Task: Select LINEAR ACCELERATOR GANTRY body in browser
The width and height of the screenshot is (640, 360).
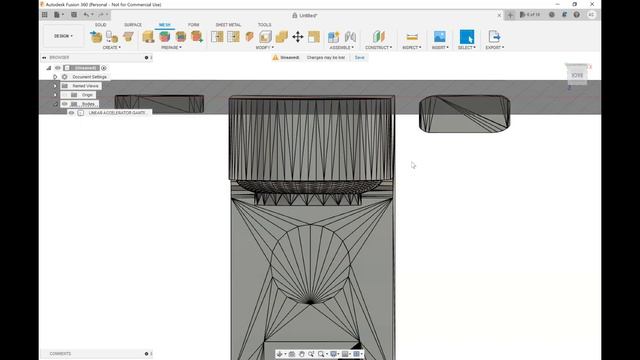Action: (117, 113)
